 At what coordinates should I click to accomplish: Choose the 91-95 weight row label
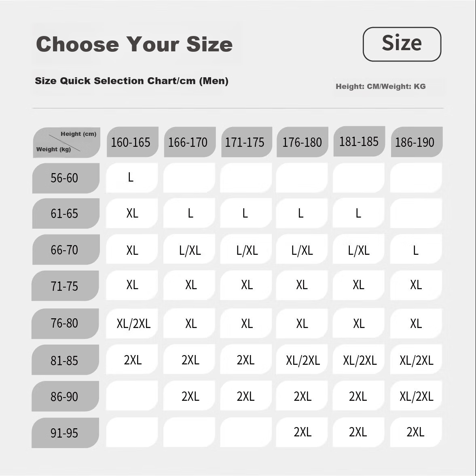pos(65,433)
